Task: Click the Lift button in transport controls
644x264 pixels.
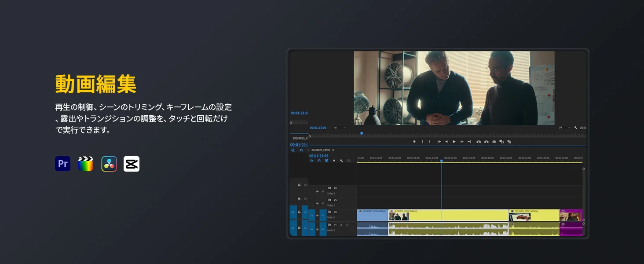Action: [x=479, y=142]
